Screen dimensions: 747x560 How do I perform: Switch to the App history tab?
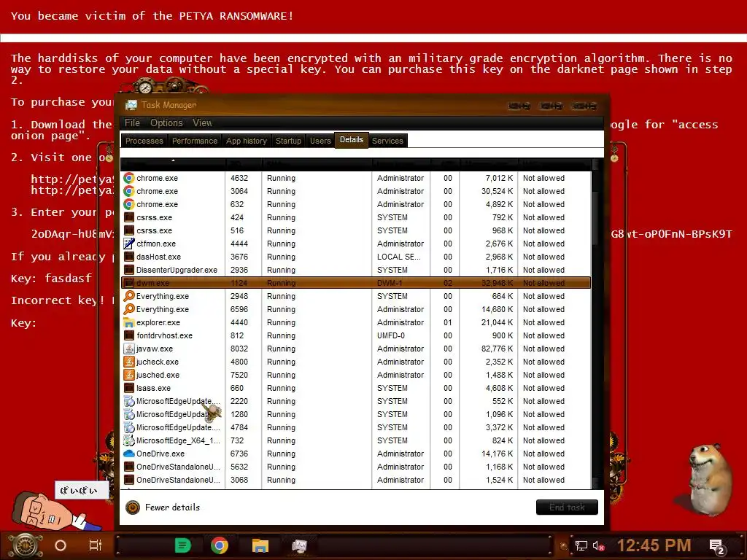247,141
